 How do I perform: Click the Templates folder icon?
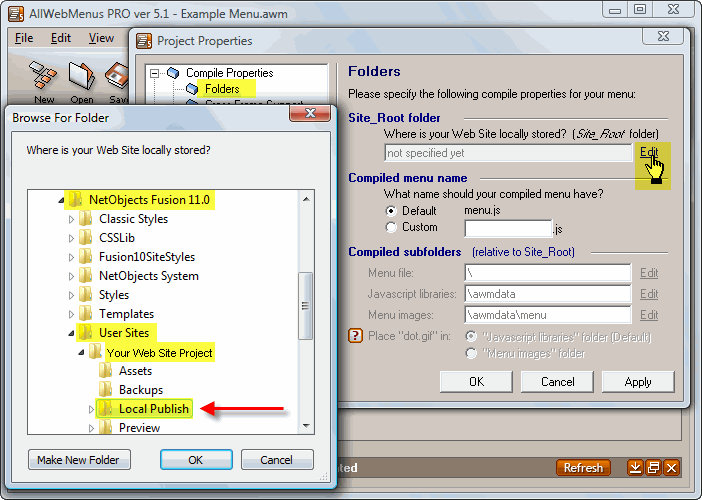pyautogui.click(x=86, y=313)
